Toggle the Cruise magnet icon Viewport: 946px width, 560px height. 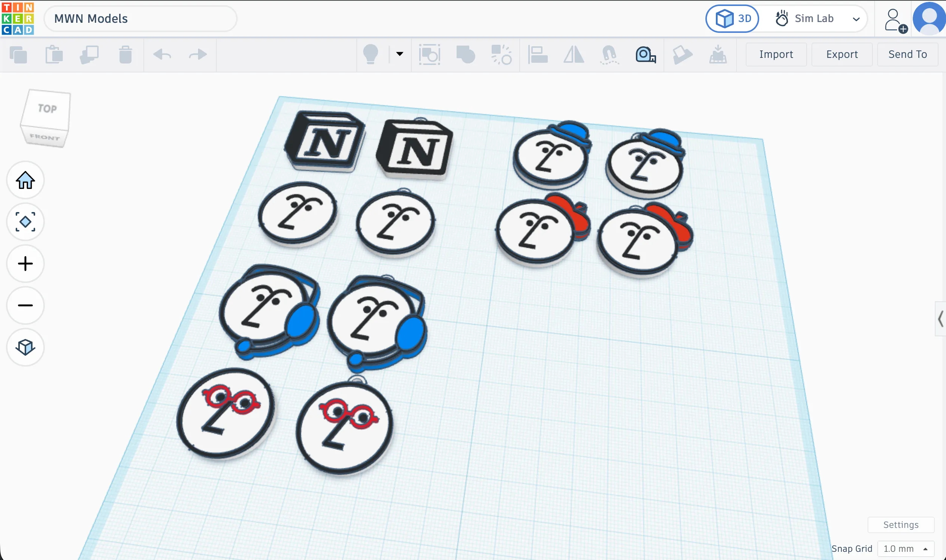click(x=609, y=55)
